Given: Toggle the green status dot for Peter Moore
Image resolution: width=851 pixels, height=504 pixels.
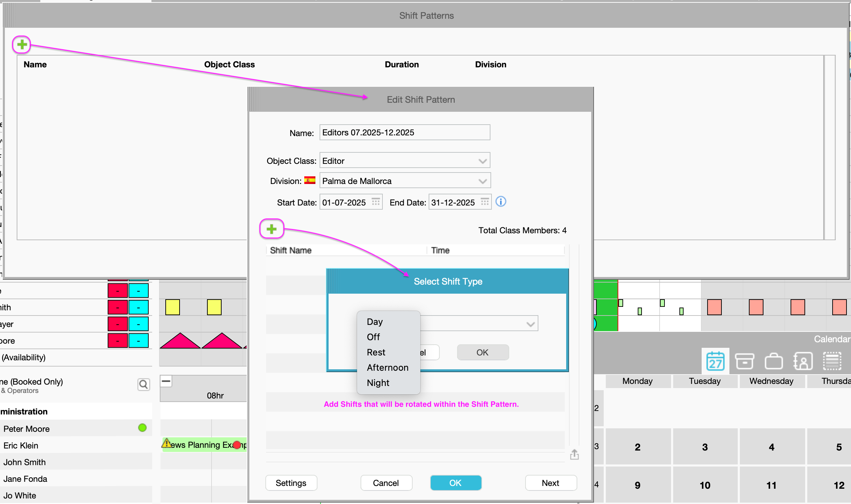Looking at the screenshot, I should pos(142,428).
